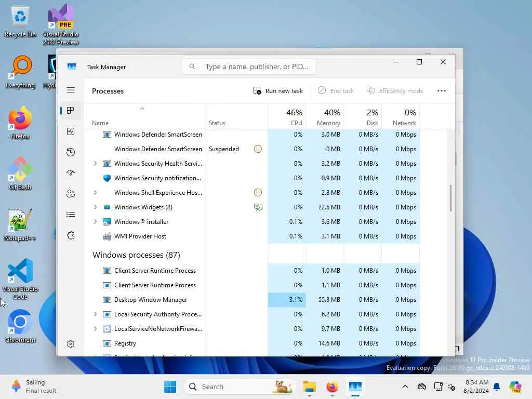
Task: Expand Local Security Authority Process row
Action: click(x=96, y=314)
